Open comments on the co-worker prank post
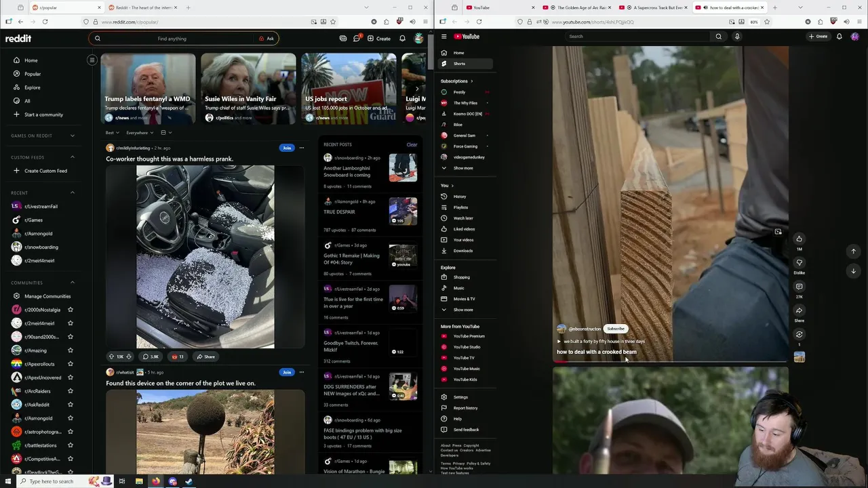 pos(150,357)
